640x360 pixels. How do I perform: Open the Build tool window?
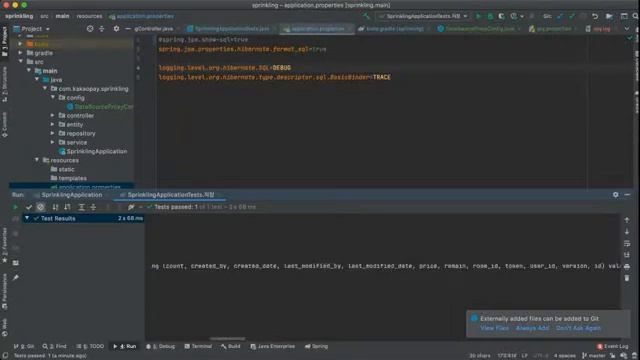click(x=231, y=347)
